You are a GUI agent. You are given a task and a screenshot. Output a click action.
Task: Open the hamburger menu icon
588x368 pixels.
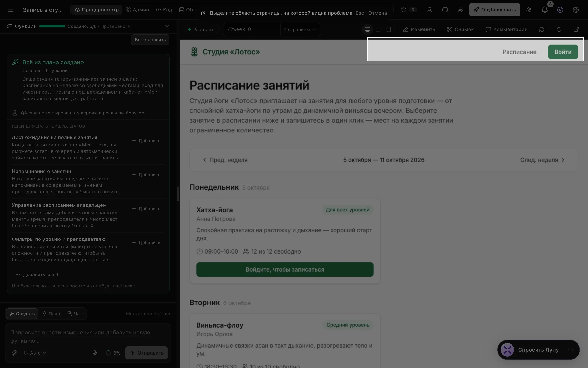point(10,10)
